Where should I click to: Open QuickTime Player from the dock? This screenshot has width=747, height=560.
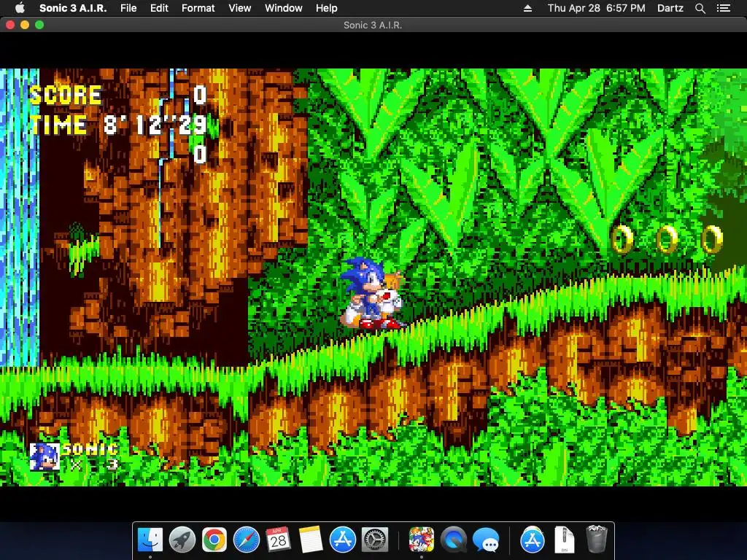tap(454, 540)
